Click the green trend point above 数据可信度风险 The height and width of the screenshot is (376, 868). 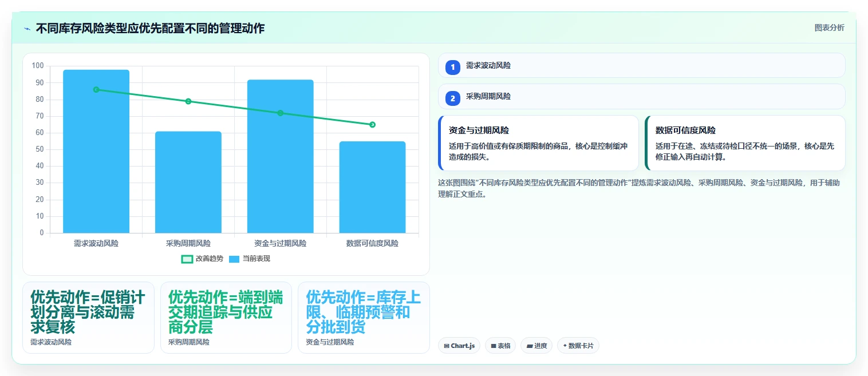372,124
